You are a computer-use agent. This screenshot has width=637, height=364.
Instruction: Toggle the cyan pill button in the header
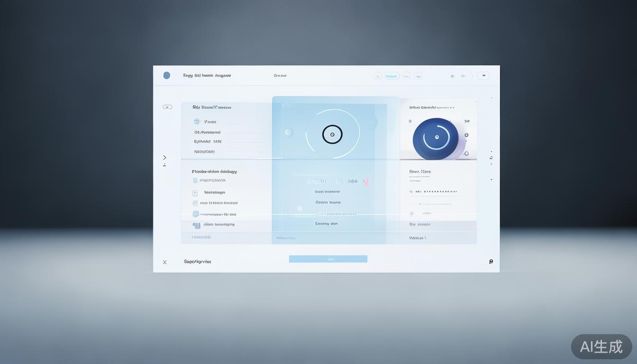tap(391, 76)
